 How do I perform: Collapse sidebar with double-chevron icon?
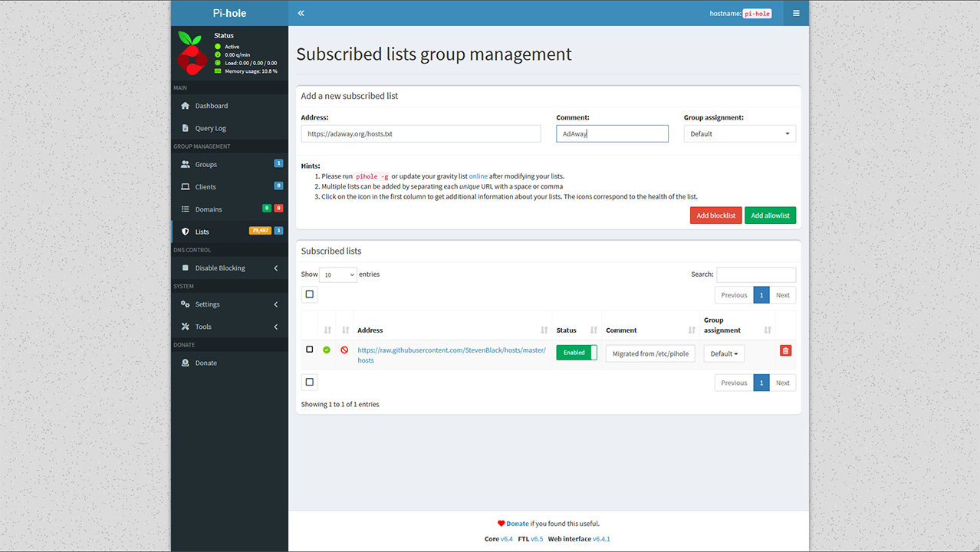(x=301, y=13)
